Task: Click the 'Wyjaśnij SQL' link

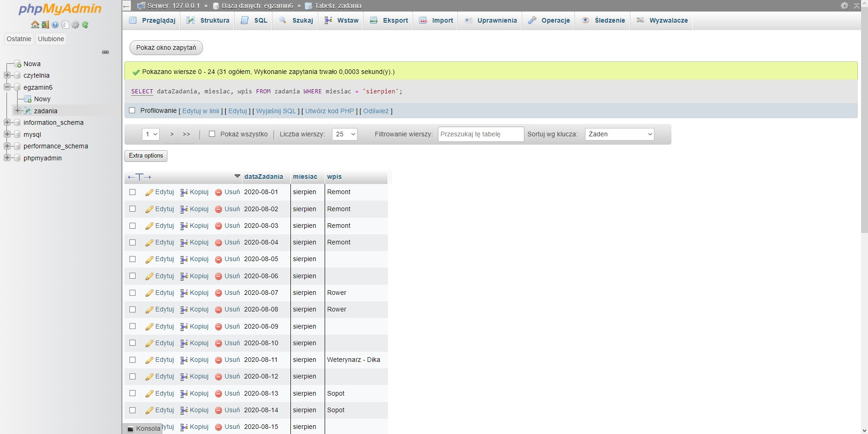Action: (x=276, y=111)
